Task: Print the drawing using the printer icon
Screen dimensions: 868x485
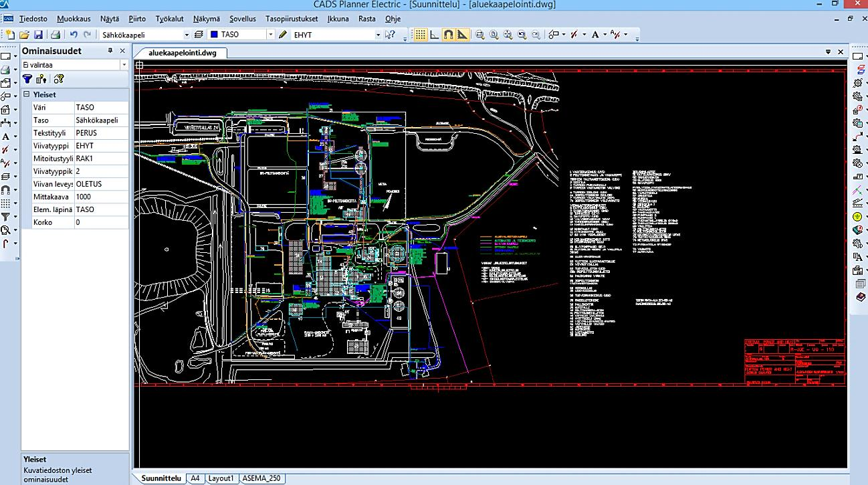Action: coord(56,34)
